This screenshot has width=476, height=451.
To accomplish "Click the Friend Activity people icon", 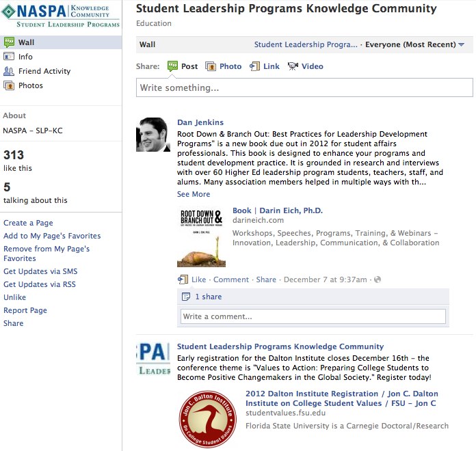I will click(x=9, y=71).
